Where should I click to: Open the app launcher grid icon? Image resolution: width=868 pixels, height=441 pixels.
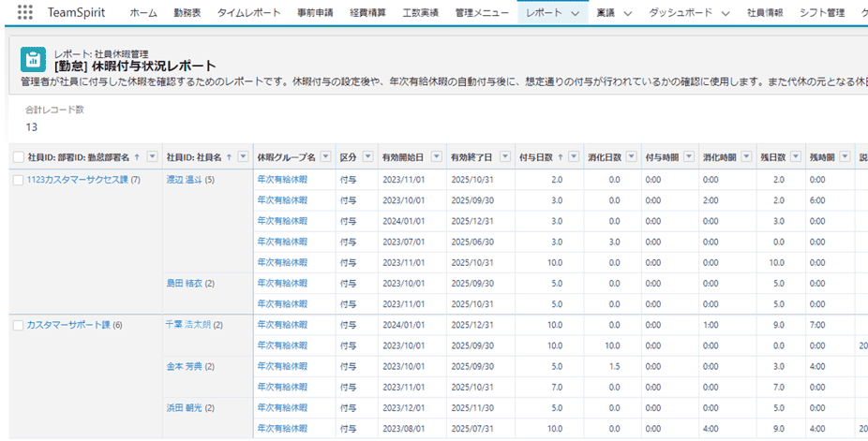(25, 13)
